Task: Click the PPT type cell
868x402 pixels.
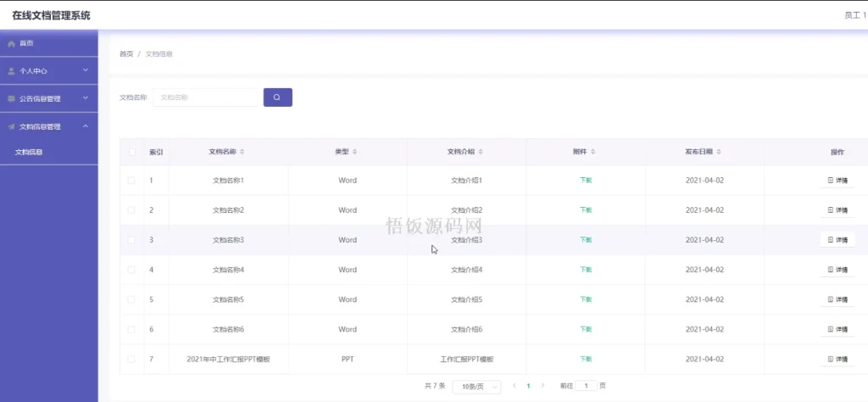Action: [348, 360]
